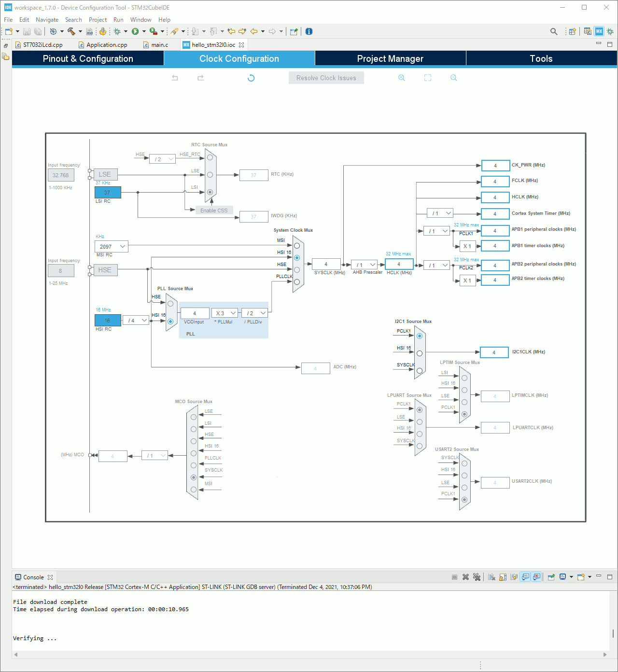Select PLLCLK in System Clock Mux
Screen dimensions: 618x672
297,282
